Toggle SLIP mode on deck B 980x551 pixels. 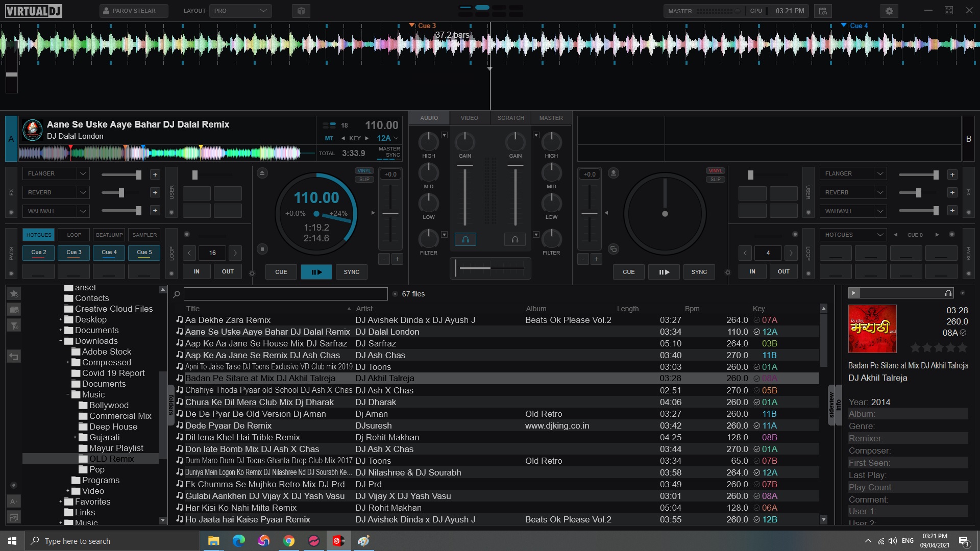(715, 179)
